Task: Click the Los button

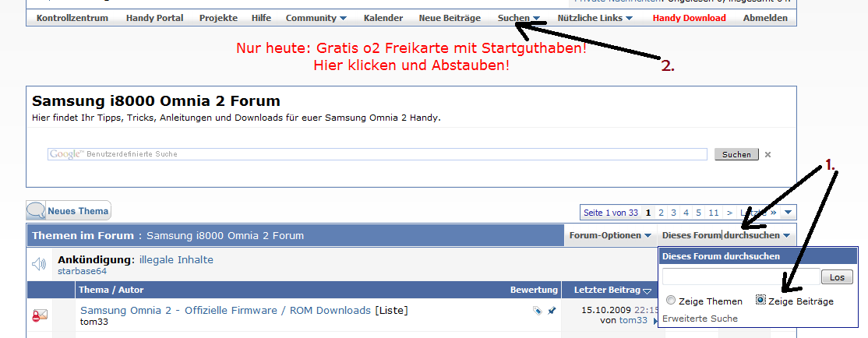Action: (x=837, y=277)
